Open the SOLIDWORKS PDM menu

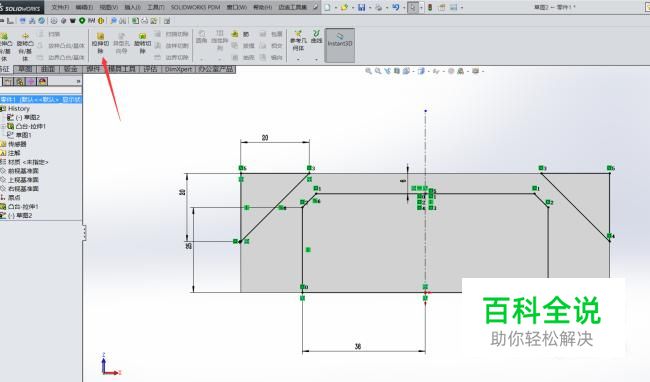coord(196,7)
